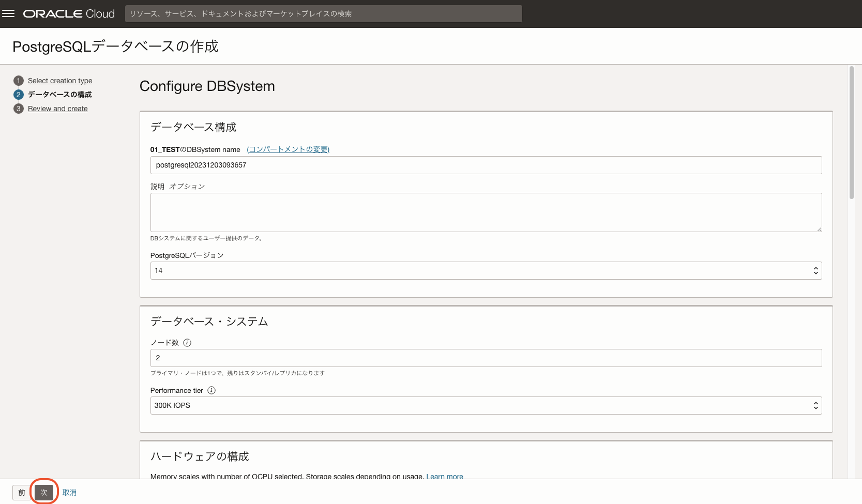The image size is (862, 504).
Task: Select the データベースの構成 step
Action: click(x=60, y=95)
